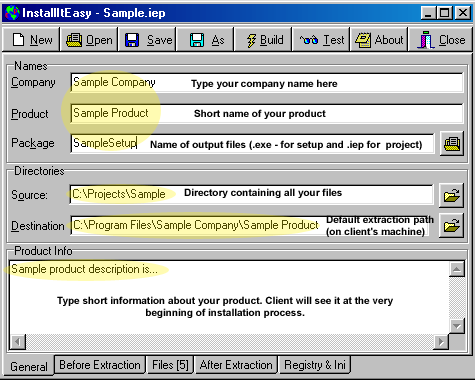The height and width of the screenshot is (380, 475).
Task: Open the Registry & Ini tab
Action: (x=315, y=365)
